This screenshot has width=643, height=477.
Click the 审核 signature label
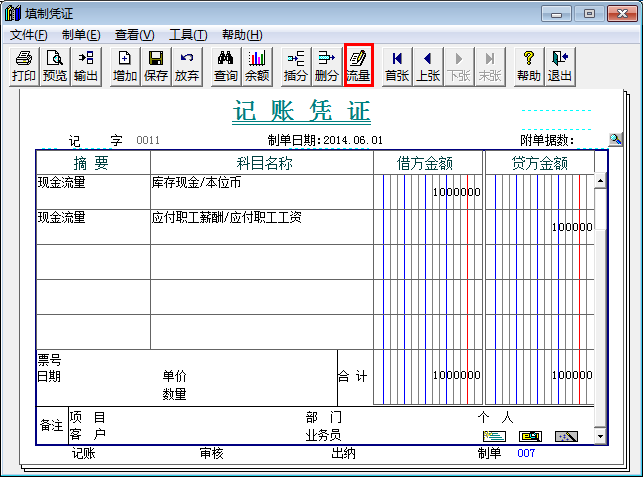coord(211,453)
